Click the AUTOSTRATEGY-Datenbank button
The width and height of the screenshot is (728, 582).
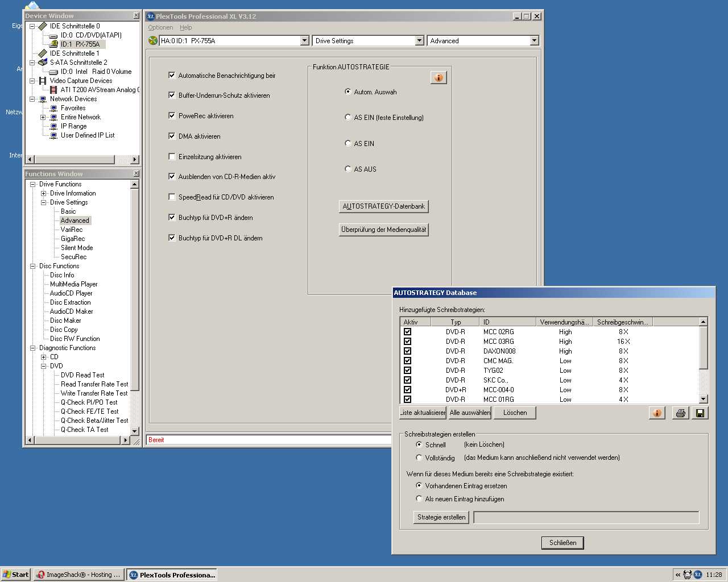pyautogui.click(x=383, y=206)
